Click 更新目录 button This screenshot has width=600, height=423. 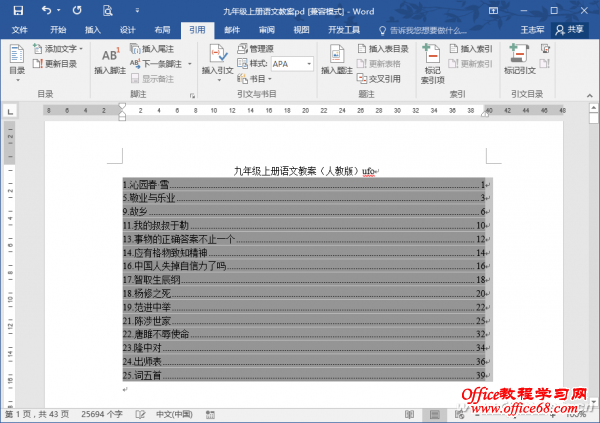[55, 64]
